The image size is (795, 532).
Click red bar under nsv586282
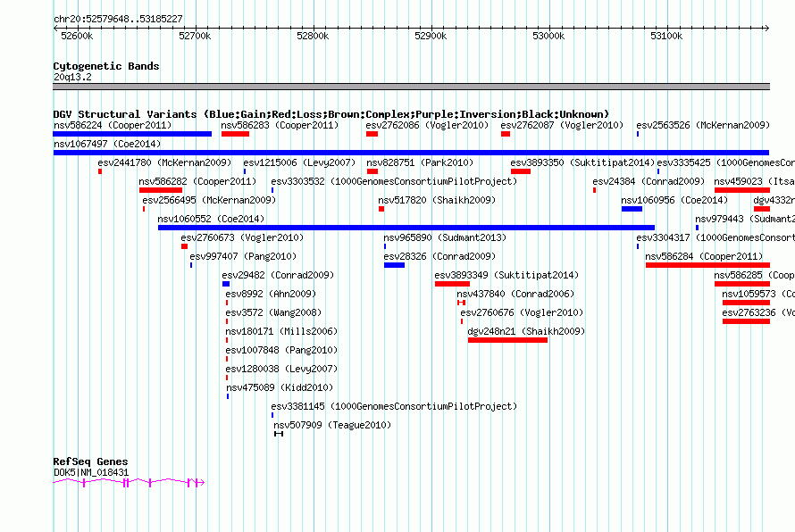(161, 190)
